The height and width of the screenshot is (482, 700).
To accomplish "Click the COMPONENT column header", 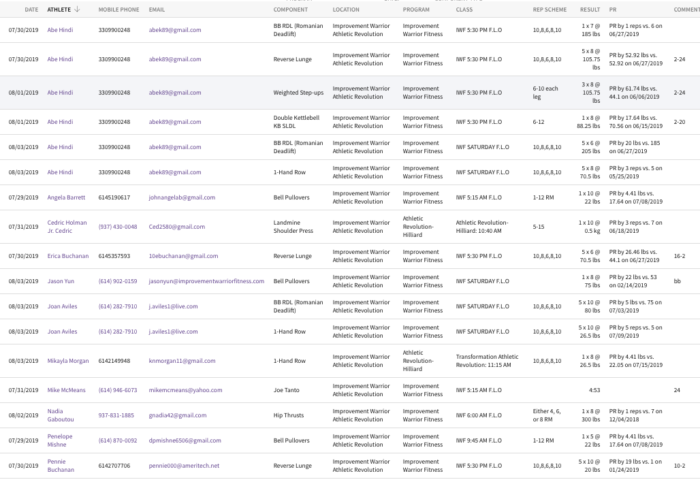I will (291, 9).
